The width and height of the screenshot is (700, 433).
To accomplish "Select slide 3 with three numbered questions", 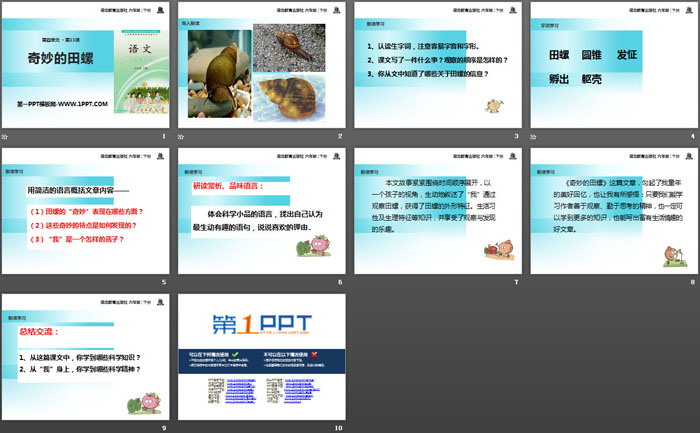I will pyautogui.click(x=438, y=65).
